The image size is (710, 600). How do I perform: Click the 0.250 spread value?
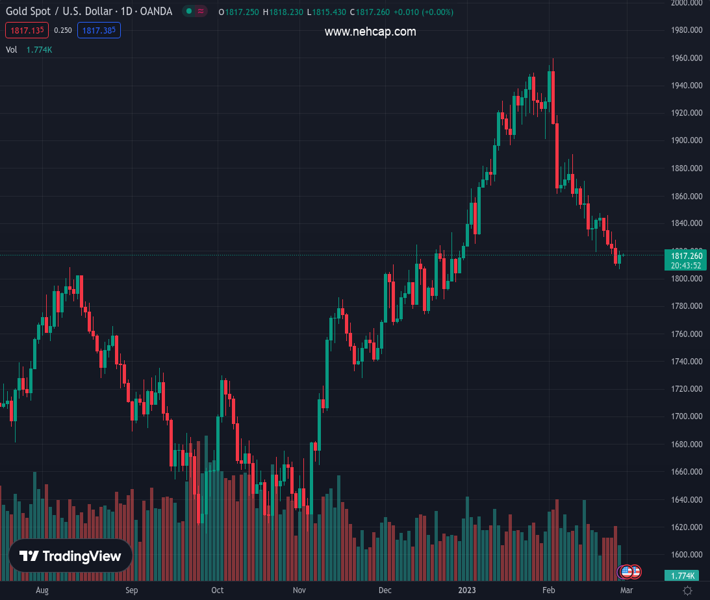(x=62, y=31)
